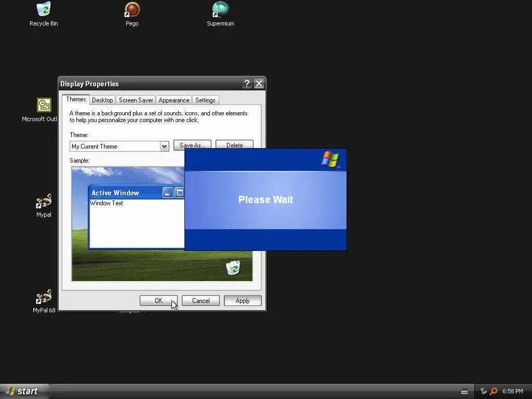Click the orange magnifier tray icon
Image resolution: width=532 pixels, height=399 pixels.
click(494, 391)
